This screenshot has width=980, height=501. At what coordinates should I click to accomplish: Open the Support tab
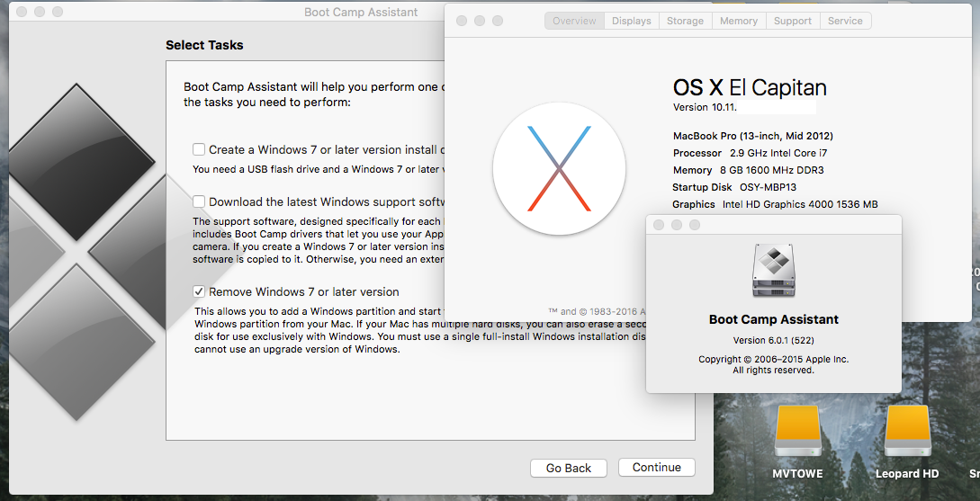(x=793, y=21)
